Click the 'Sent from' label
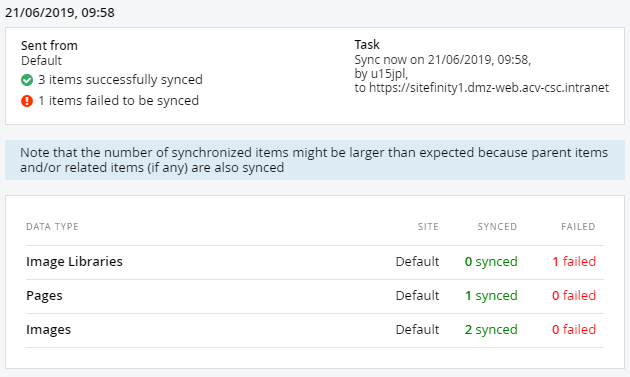This screenshot has width=630, height=377. (49, 45)
